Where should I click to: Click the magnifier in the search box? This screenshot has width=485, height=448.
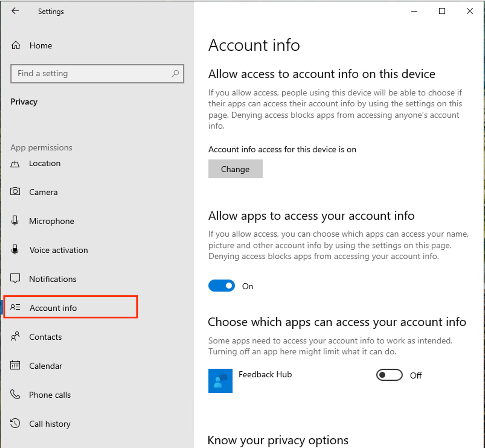click(175, 74)
